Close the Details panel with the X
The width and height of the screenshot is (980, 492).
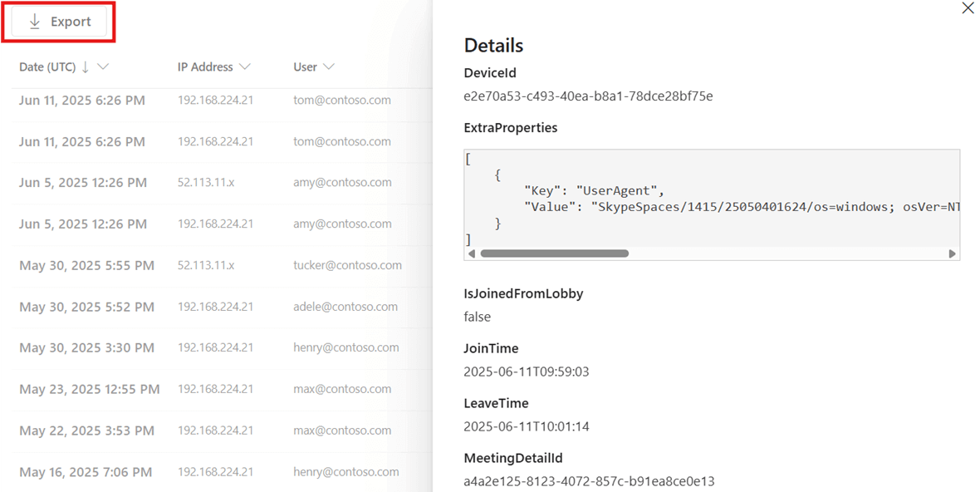(x=967, y=8)
